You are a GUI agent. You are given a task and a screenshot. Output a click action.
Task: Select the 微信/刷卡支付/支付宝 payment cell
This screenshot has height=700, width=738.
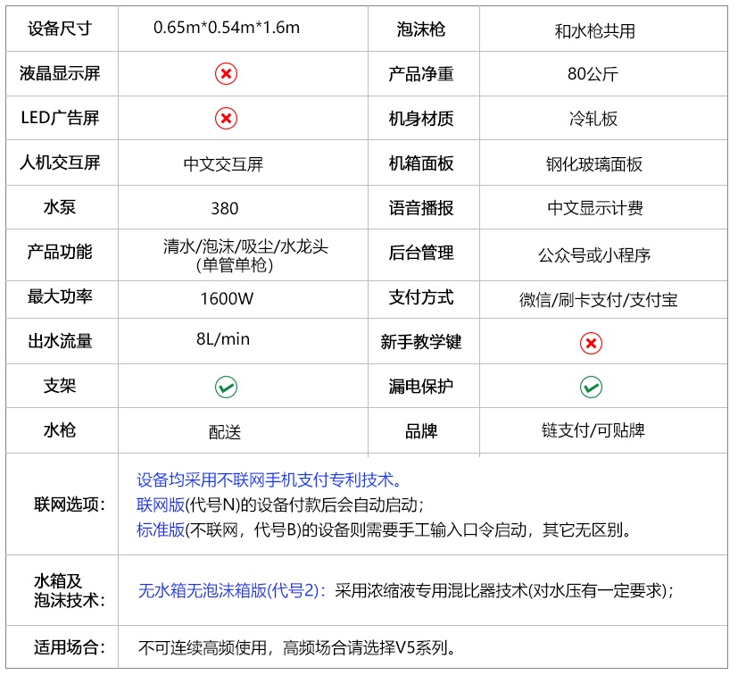tap(598, 300)
